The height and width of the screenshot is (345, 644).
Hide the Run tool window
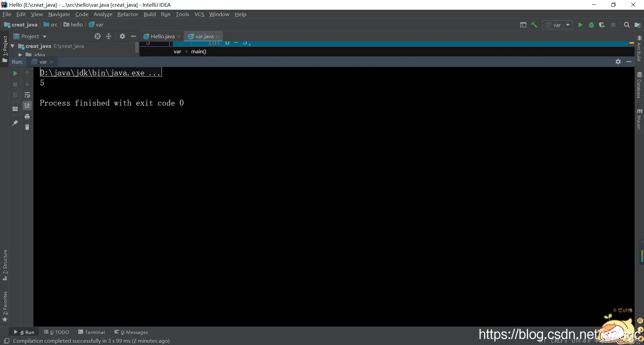point(629,62)
